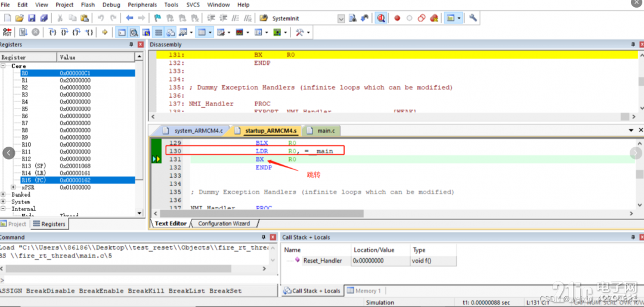
Task: Click the grey Stop execution icon
Action: (35, 32)
